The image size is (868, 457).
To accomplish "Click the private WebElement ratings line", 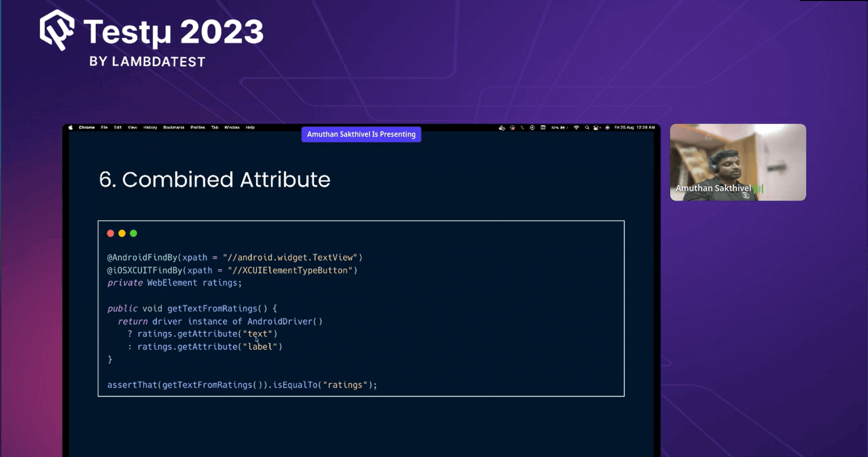I will pos(174,283).
